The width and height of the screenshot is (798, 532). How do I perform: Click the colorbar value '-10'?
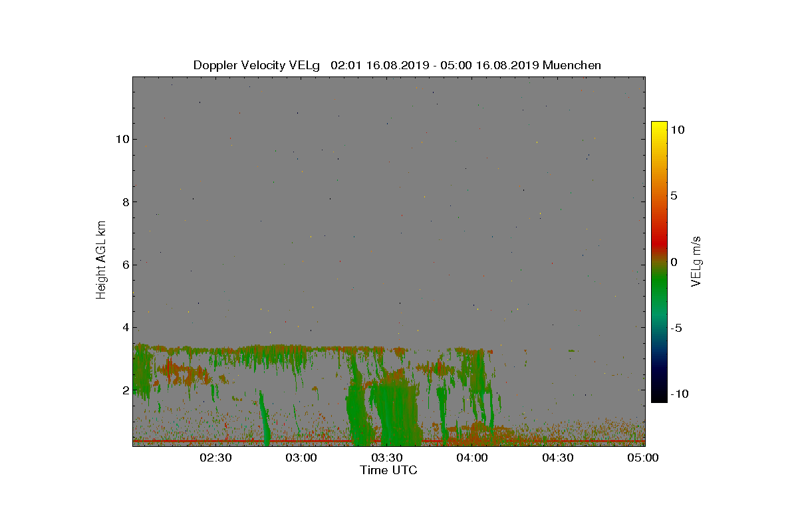pyautogui.click(x=679, y=394)
